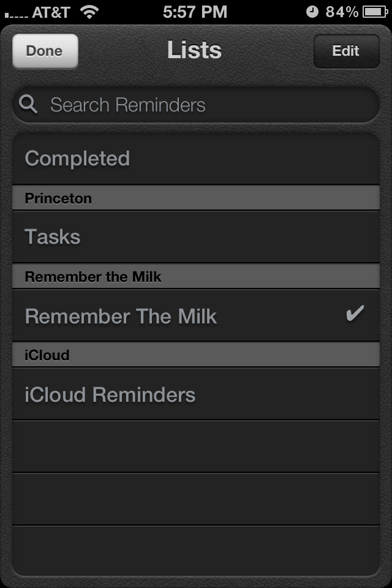This screenshot has height=588, width=392.
Task: Tap the Lists title
Action: (194, 50)
